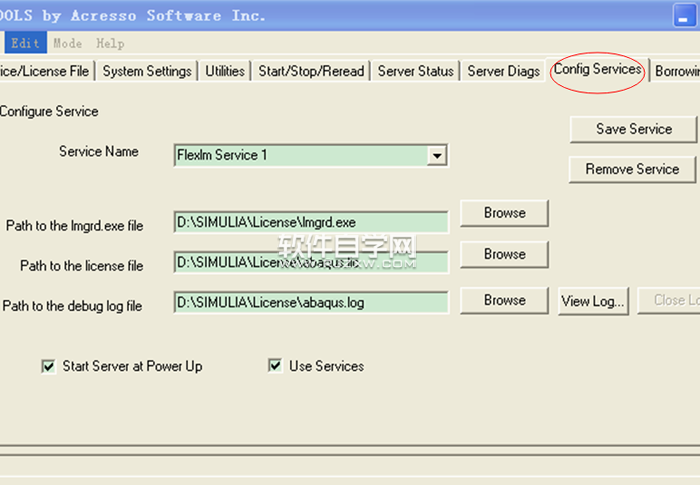Go to the Server Status tab
700x485 pixels.
pyautogui.click(x=415, y=71)
